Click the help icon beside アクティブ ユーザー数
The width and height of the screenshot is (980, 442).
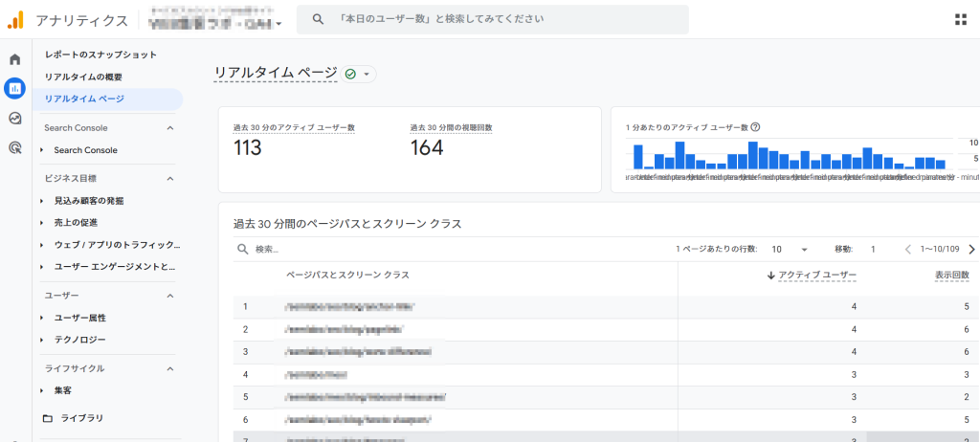tap(756, 127)
